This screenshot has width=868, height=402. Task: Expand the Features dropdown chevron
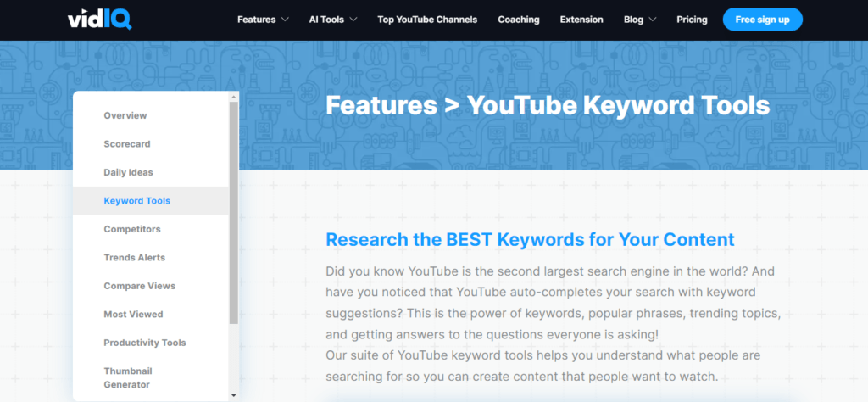coord(285,20)
